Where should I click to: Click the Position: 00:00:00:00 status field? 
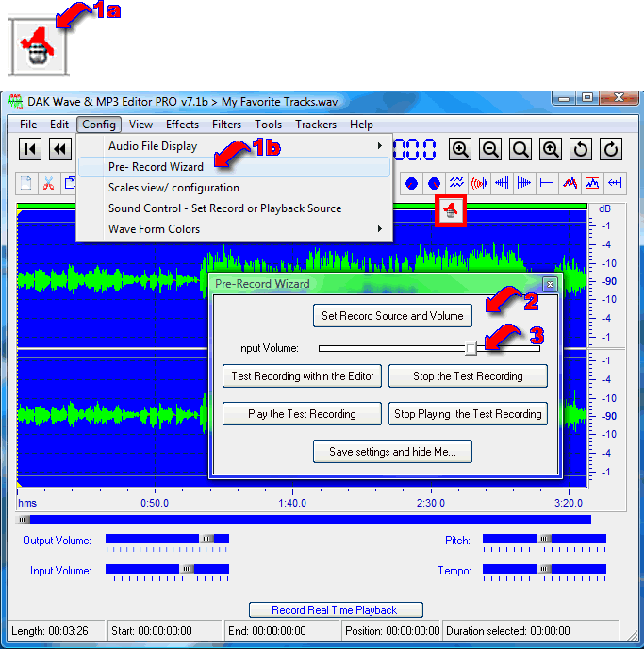pos(391,631)
